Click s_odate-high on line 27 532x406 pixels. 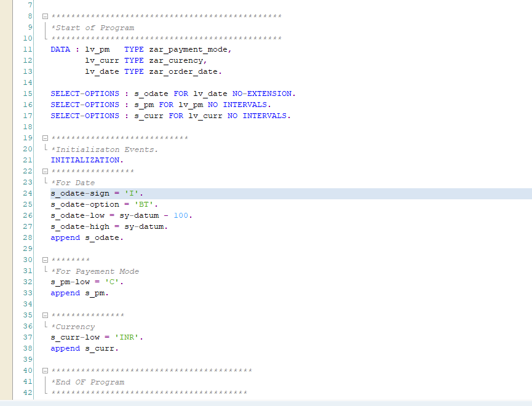point(80,226)
